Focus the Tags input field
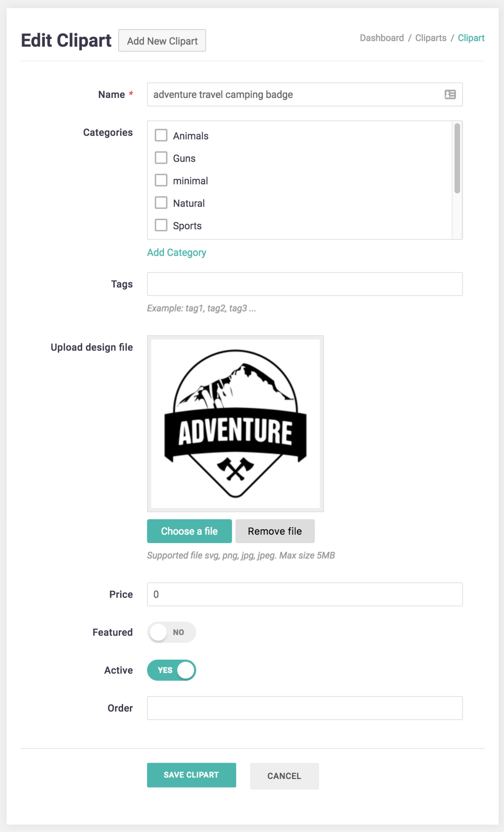The width and height of the screenshot is (504, 832). pos(304,284)
